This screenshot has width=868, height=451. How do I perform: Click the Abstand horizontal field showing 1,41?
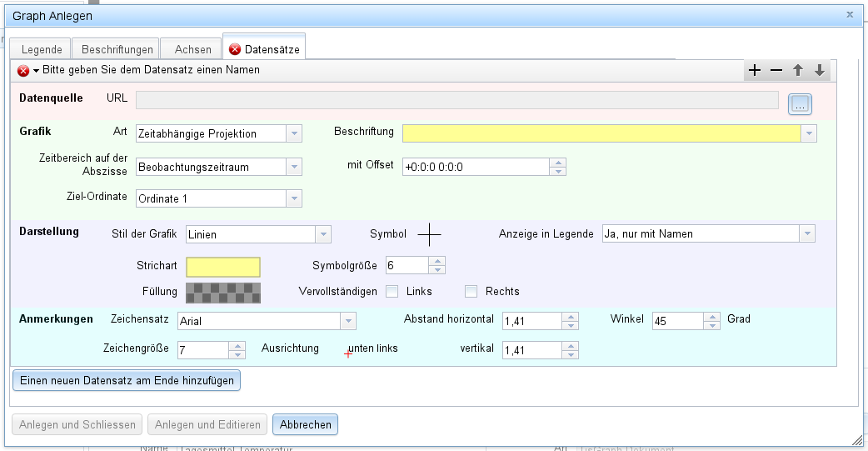click(x=532, y=321)
